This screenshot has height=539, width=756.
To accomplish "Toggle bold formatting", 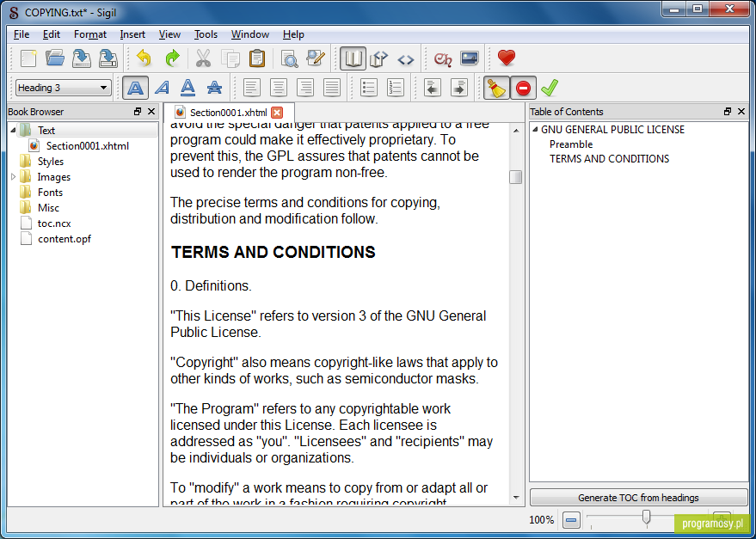I will point(136,88).
